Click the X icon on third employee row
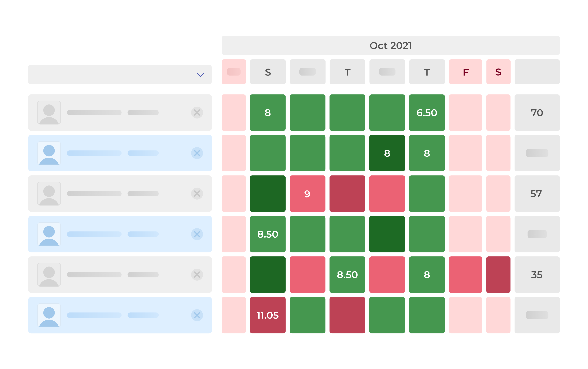The image size is (588, 369). 197,193
